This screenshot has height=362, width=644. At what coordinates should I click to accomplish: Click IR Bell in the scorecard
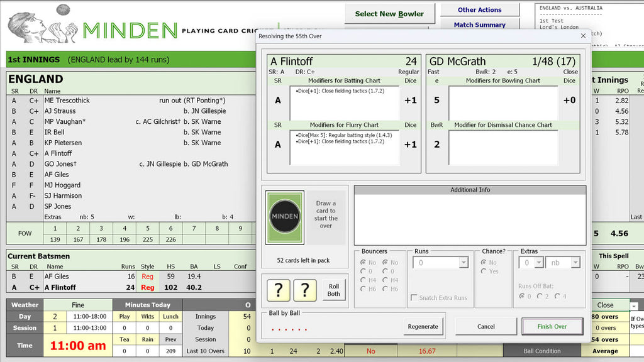tap(54, 132)
